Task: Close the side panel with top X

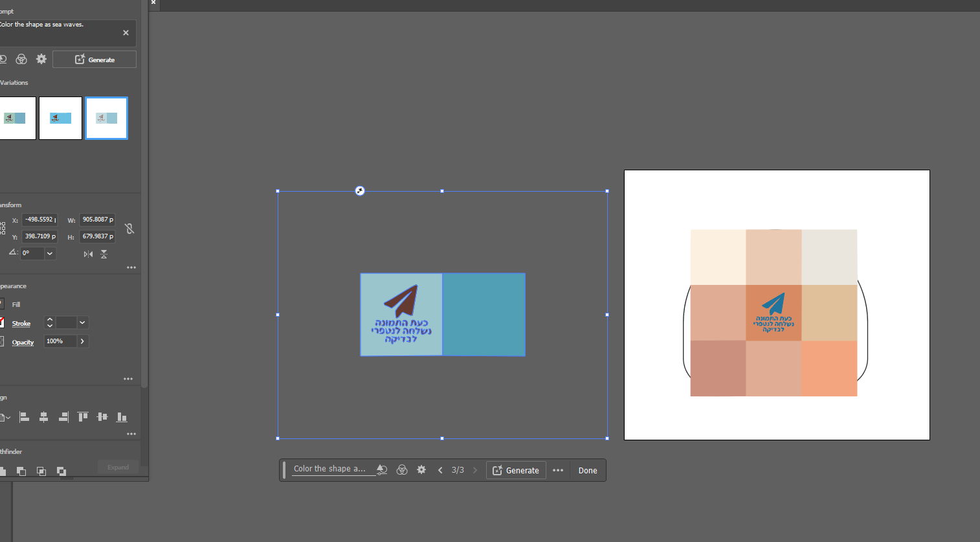Action: point(153,3)
